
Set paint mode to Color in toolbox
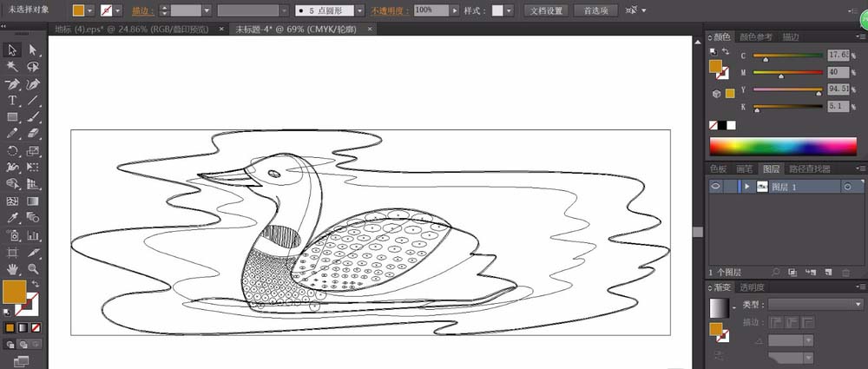click(10, 327)
